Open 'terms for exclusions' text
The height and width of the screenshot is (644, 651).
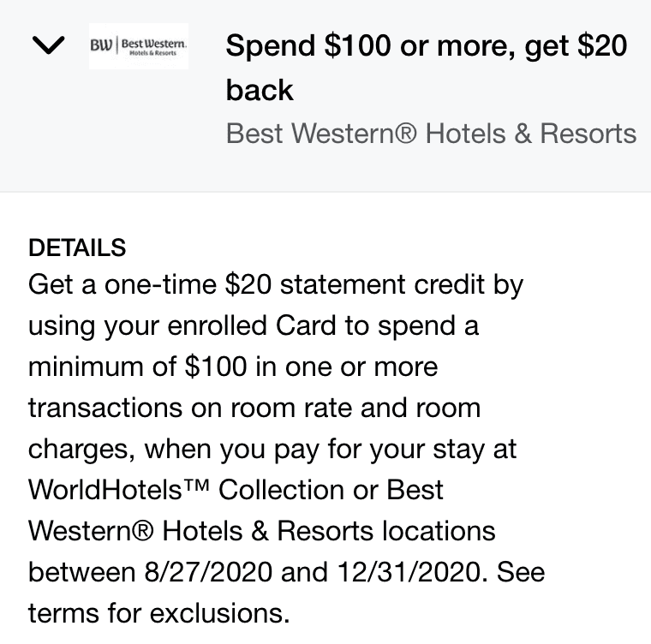click(x=158, y=613)
